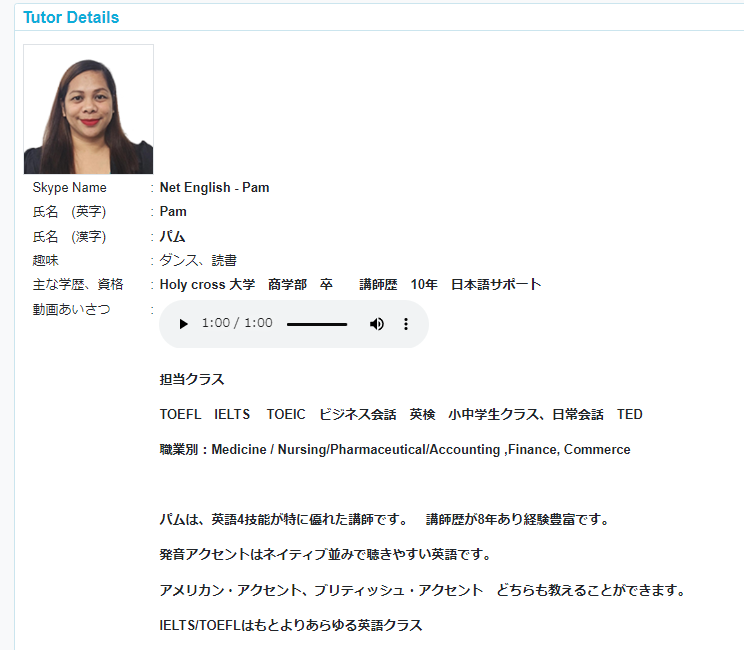The image size is (744, 650).
Task: Click the line starting "アメリカン・アクセント"
Action: [x=423, y=590]
